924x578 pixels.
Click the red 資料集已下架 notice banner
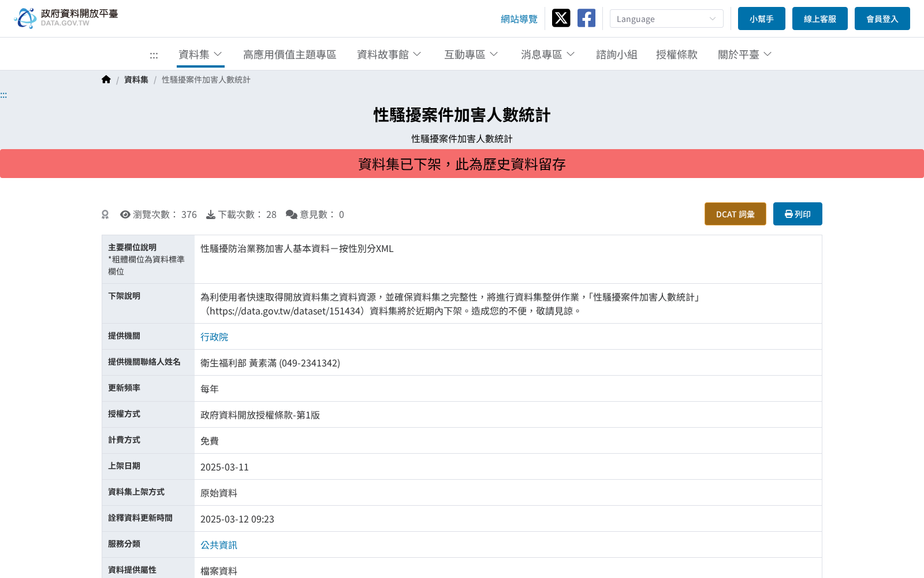(462, 164)
